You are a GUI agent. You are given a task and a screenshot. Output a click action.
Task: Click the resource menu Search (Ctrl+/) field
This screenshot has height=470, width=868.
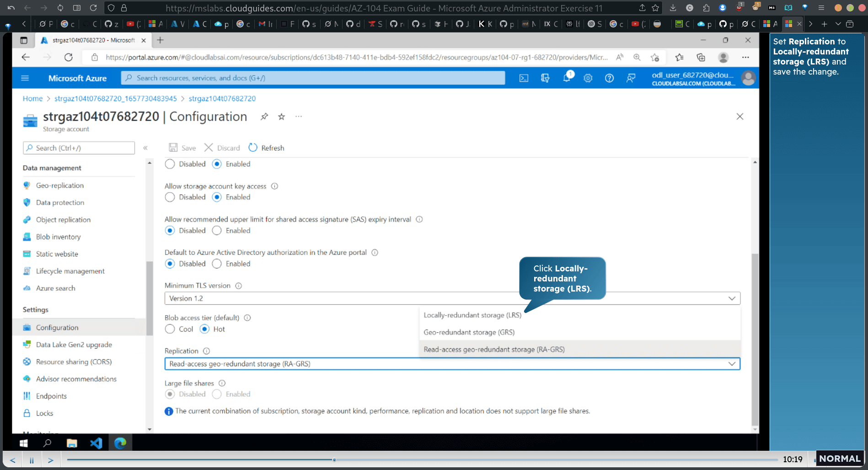[x=79, y=148]
